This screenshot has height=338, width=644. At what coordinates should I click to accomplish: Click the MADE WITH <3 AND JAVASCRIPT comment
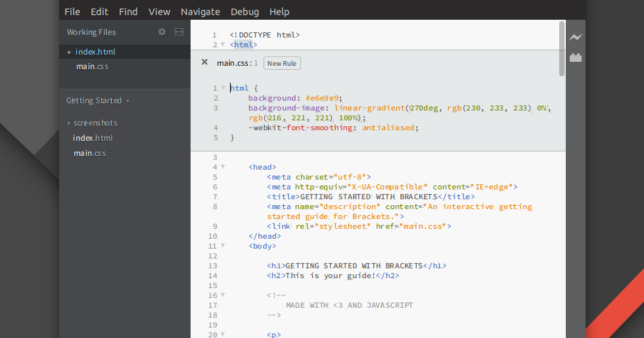click(350, 306)
